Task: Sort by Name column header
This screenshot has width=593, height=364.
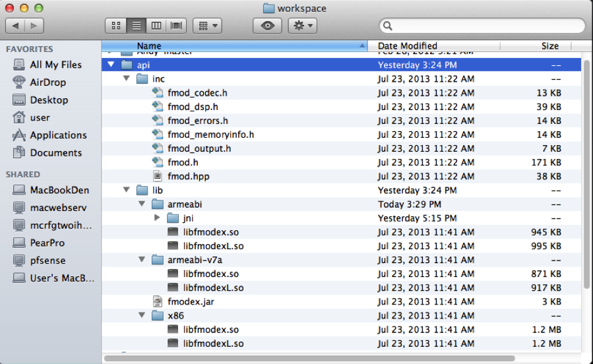Action: click(234, 45)
